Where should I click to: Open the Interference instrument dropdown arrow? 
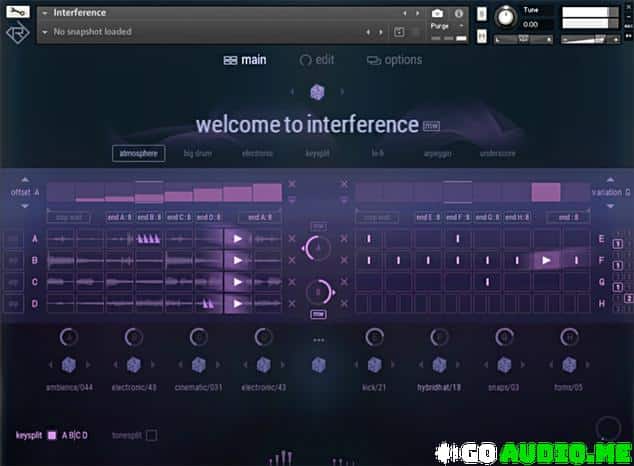point(45,13)
